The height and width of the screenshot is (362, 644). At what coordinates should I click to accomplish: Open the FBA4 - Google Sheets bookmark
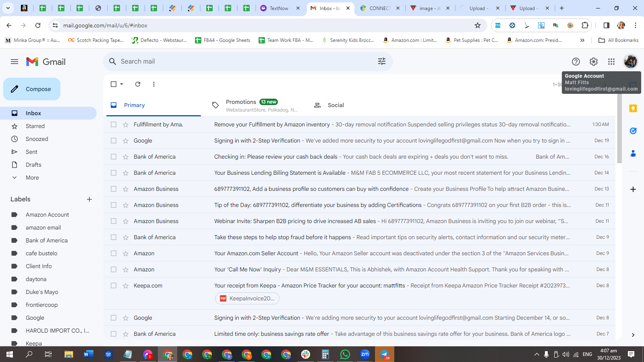click(223, 40)
